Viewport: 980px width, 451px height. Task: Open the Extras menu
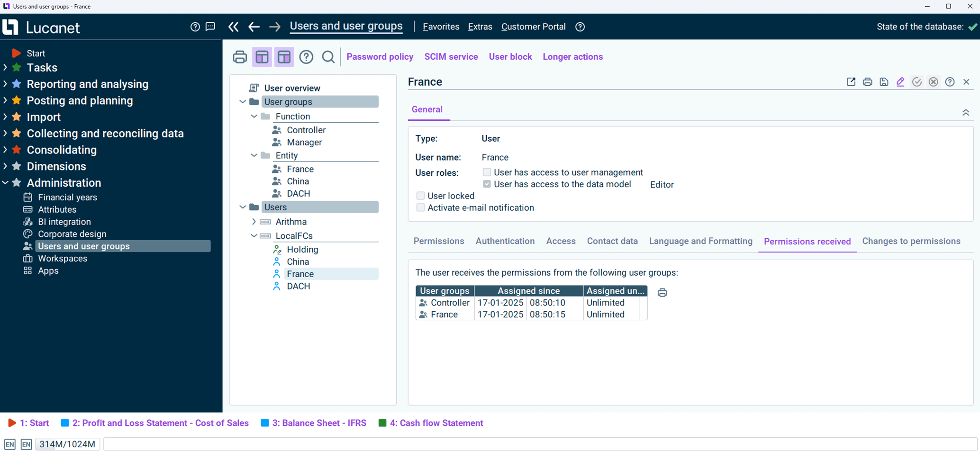pos(480,27)
